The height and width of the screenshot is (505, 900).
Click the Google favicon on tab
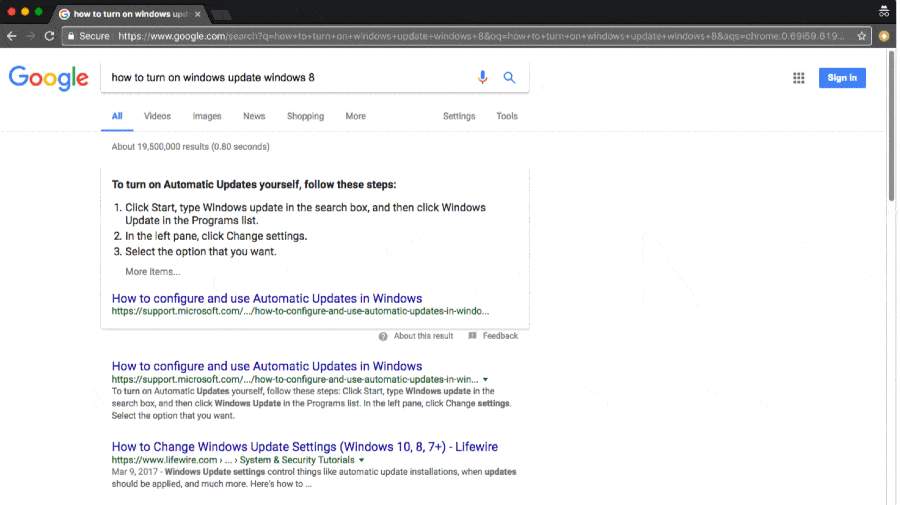pos(64,14)
